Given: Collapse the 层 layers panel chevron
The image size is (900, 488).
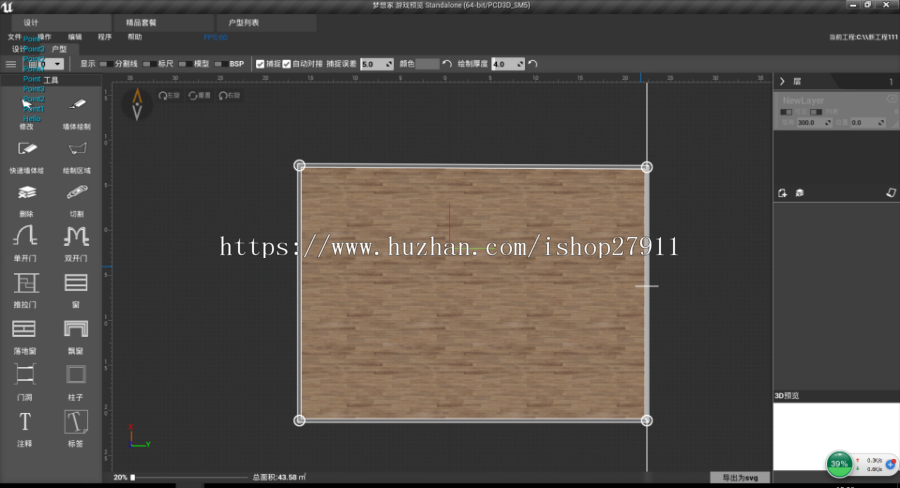Looking at the screenshot, I should (x=782, y=81).
